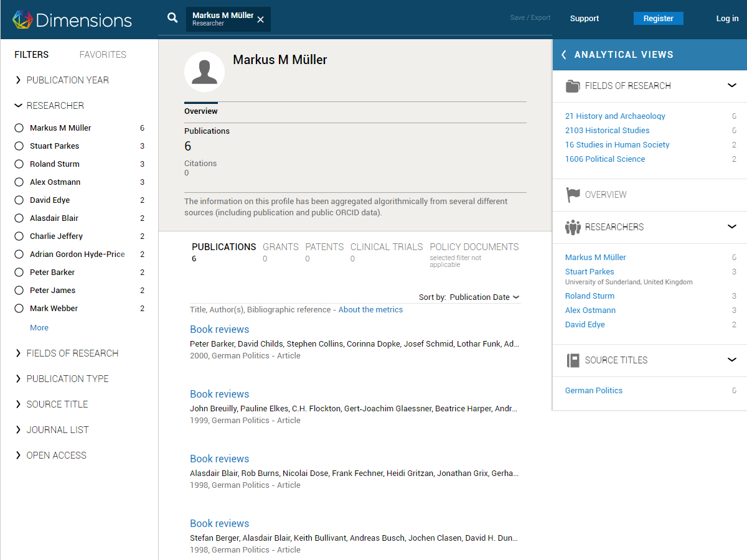The height and width of the screenshot is (560, 747).
Task: Click the Dimensions logo icon
Action: coord(22,19)
